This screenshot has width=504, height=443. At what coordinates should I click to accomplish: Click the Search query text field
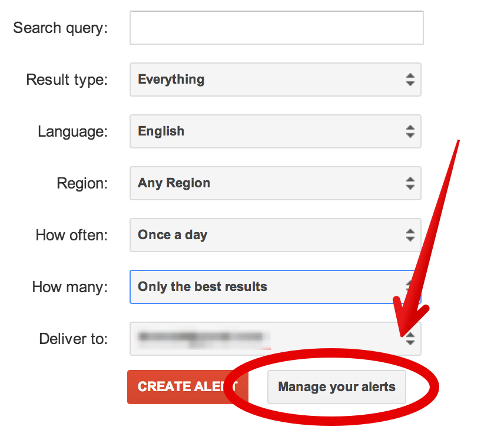pos(276,28)
